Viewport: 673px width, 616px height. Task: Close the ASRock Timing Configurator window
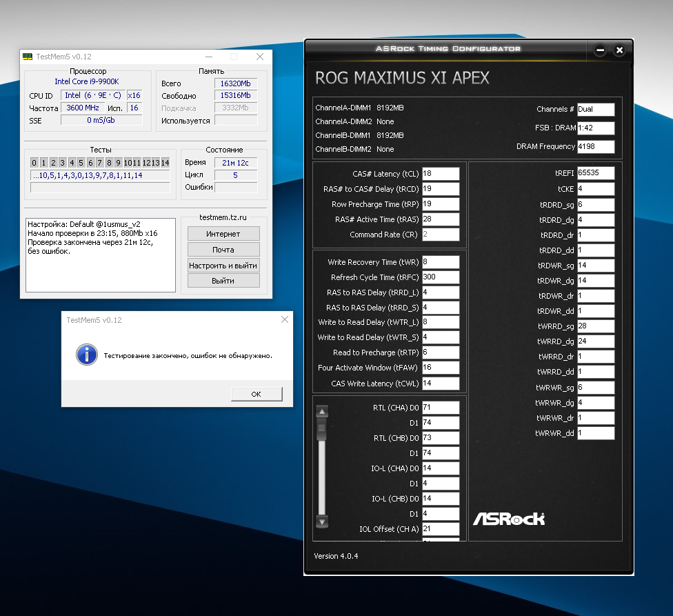click(619, 50)
